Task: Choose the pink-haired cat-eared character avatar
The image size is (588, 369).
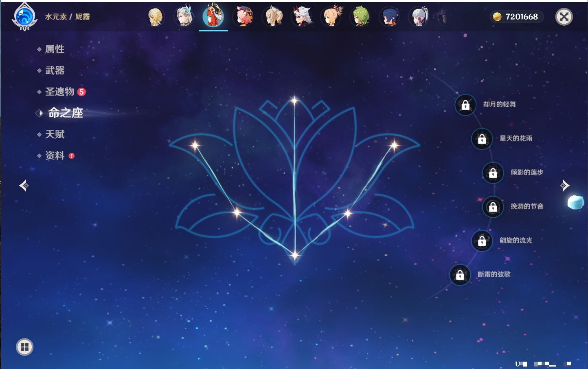Action: 243,17
